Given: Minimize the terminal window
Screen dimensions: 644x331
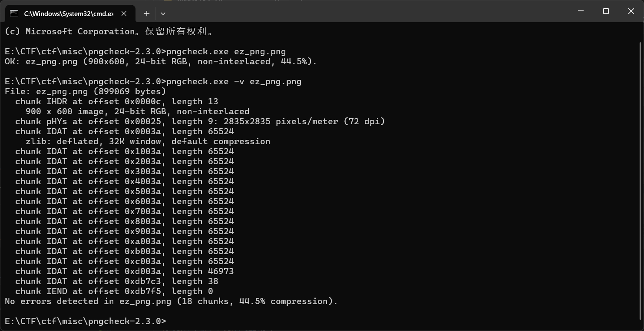Looking at the screenshot, I should coord(581,11).
